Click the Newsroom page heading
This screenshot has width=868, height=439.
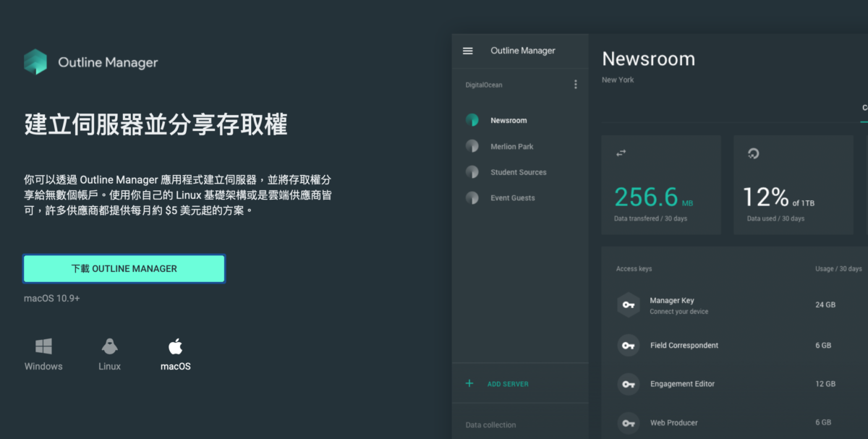tap(648, 59)
